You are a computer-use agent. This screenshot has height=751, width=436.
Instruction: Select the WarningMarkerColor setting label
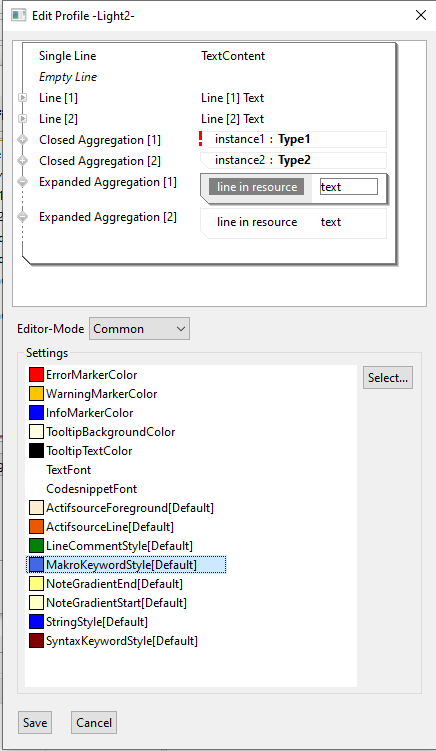tap(102, 394)
